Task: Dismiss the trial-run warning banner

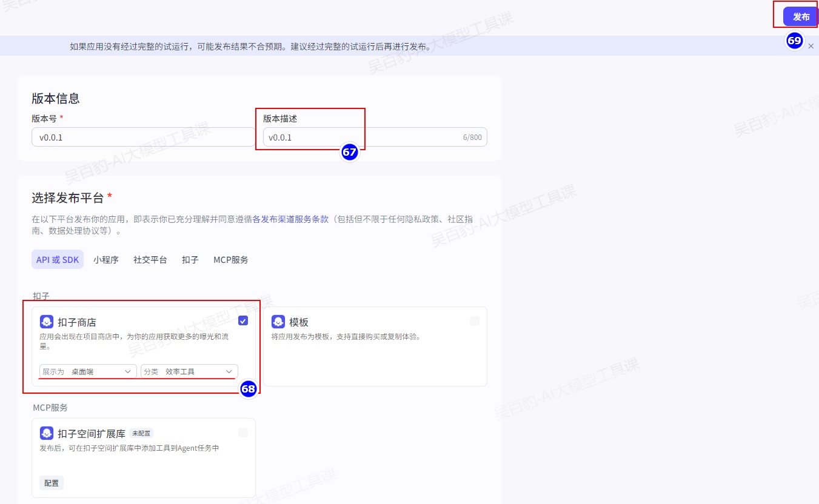Action: [811, 46]
